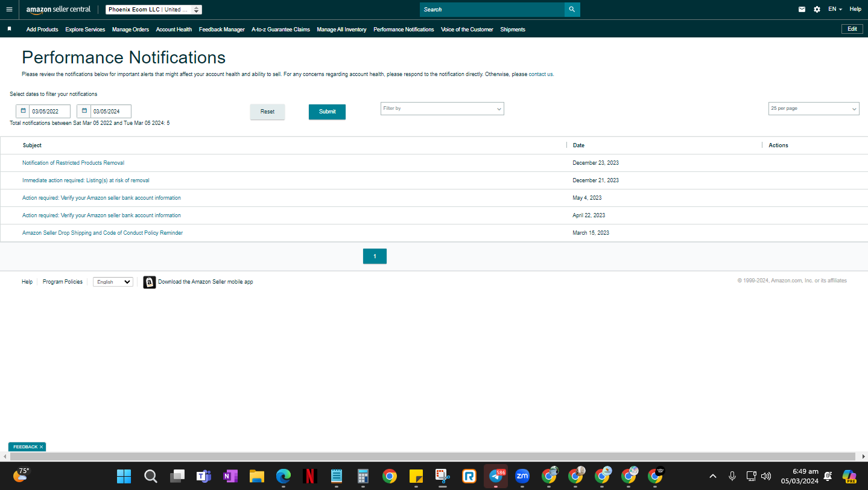Open Calculator from the taskbar
Viewport: 868px width, 490px height.
(363, 476)
